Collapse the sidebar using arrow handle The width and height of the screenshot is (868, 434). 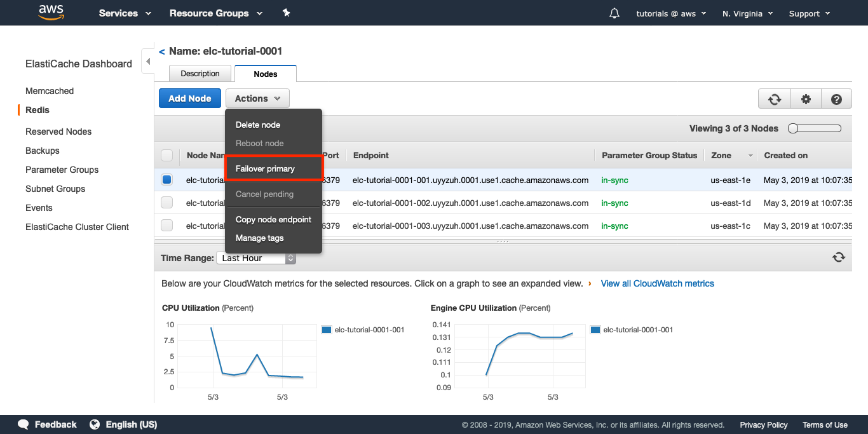pyautogui.click(x=148, y=62)
